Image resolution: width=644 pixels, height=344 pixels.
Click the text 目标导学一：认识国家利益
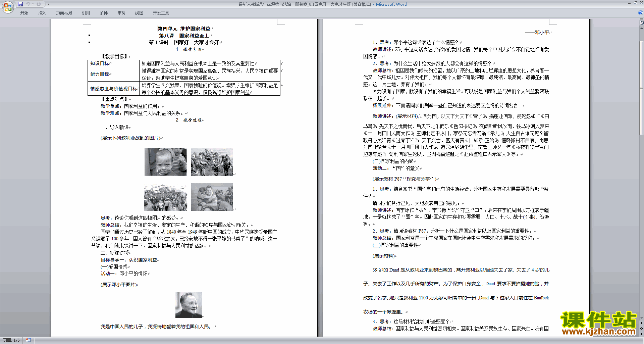click(129, 260)
